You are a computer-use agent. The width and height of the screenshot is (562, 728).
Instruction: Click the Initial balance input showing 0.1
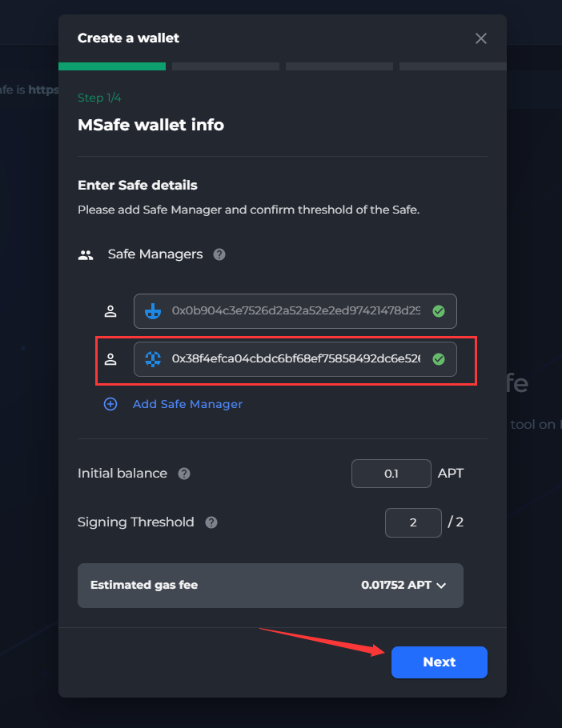point(391,474)
